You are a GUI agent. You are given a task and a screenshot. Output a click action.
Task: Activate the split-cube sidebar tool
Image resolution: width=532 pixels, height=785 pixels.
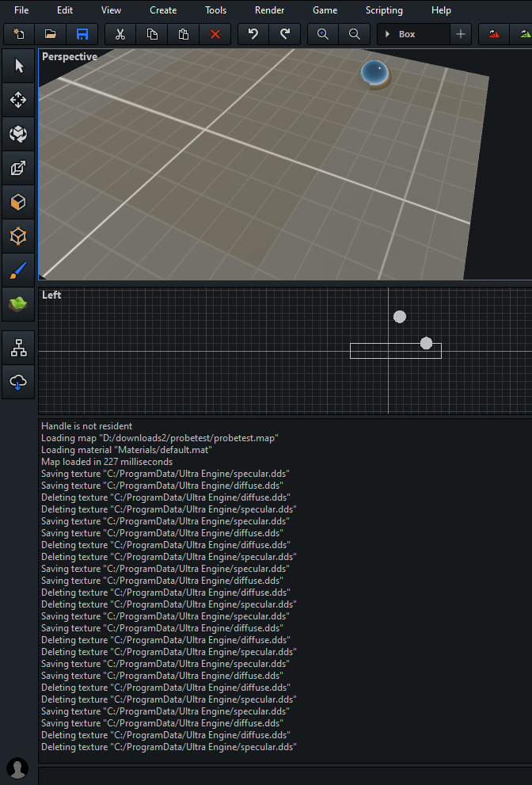pyautogui.click(x=18, y=134)
